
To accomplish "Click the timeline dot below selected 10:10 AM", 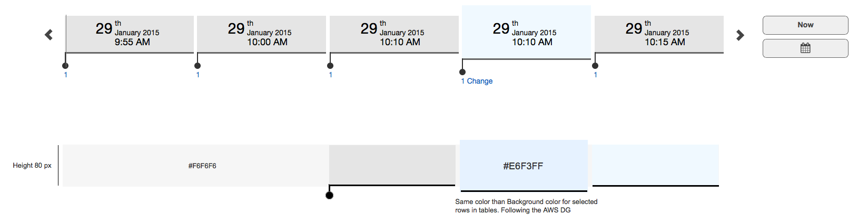I will point(462,72).
